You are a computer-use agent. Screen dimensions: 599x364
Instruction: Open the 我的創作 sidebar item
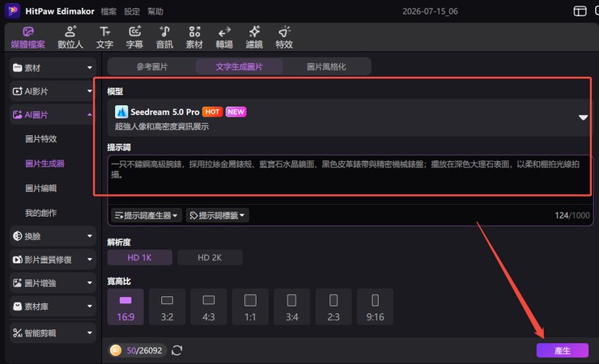(40, 213)
